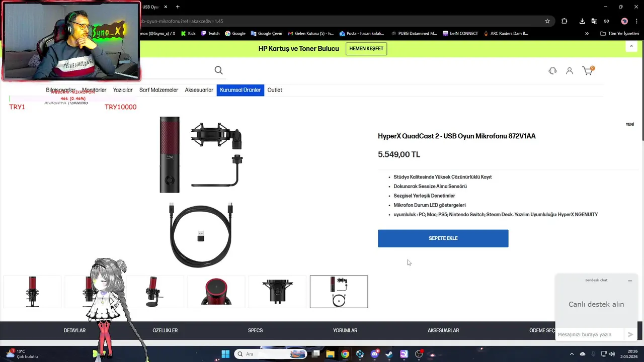Open the Gelen Kutusu Gmail bookmark
644x362 pixels.
pyautogui.click(x=310, y=34)
